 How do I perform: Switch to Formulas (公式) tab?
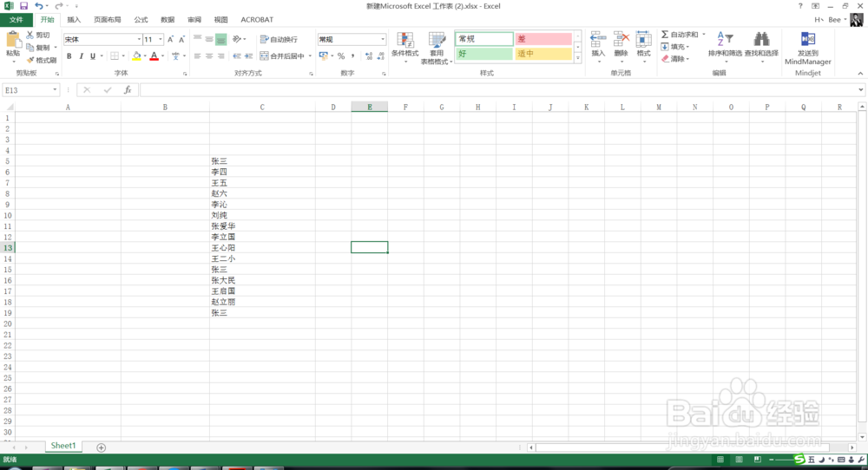pyautogui.click(x=141, y=19)
